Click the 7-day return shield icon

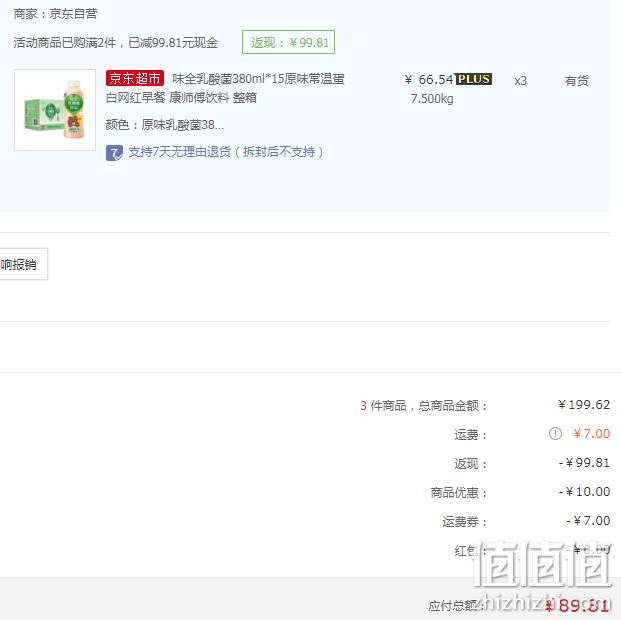click(114, 153)
